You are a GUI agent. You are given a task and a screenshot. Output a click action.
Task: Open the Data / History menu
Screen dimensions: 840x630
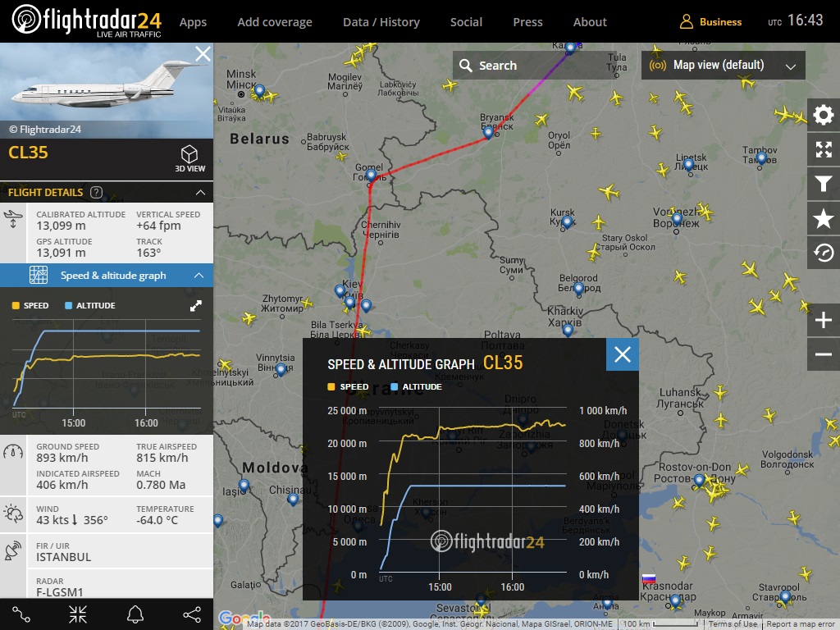pyautogui.click(x=381, y=22)
